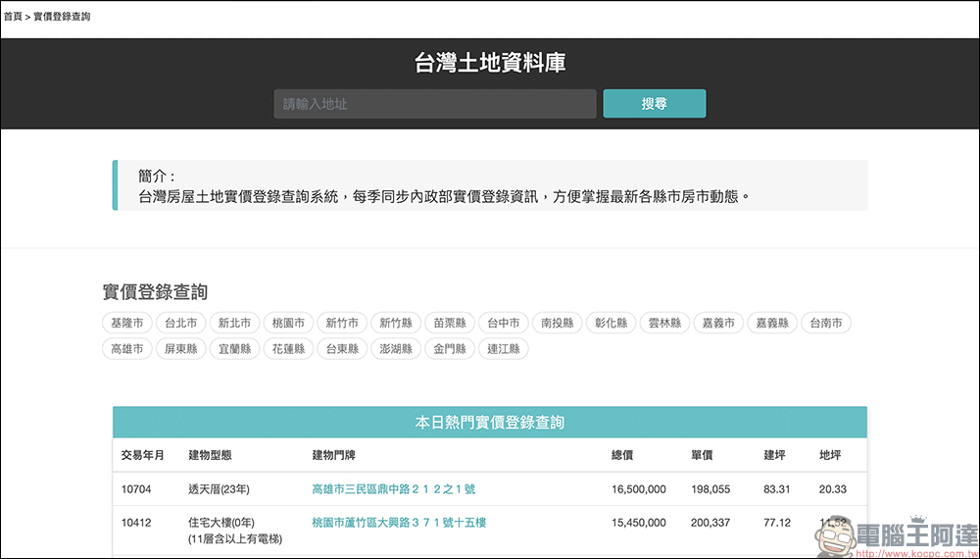Select the 雲林縣 county tag
This screenshot has width=980, height=559.
click(665, 323)
